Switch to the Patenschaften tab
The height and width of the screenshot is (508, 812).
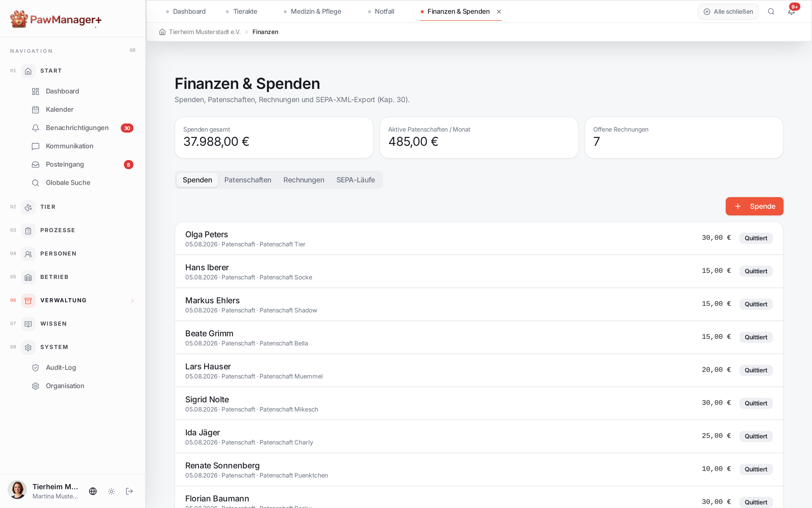pos(248,180)
